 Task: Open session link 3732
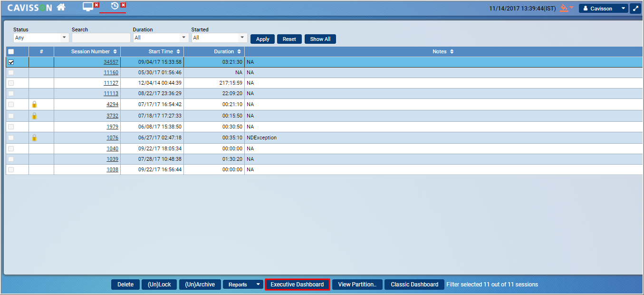[112, 116]
